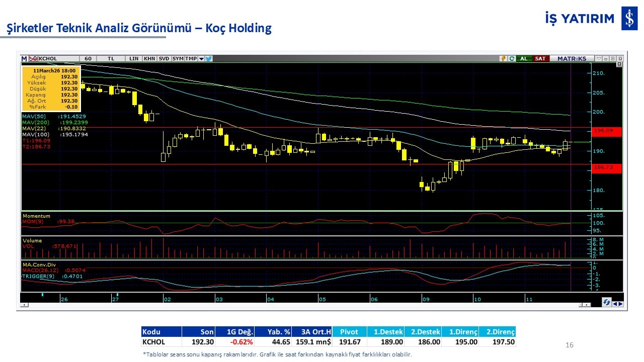Click the red 196.09 price level marker

coord(607,132)
